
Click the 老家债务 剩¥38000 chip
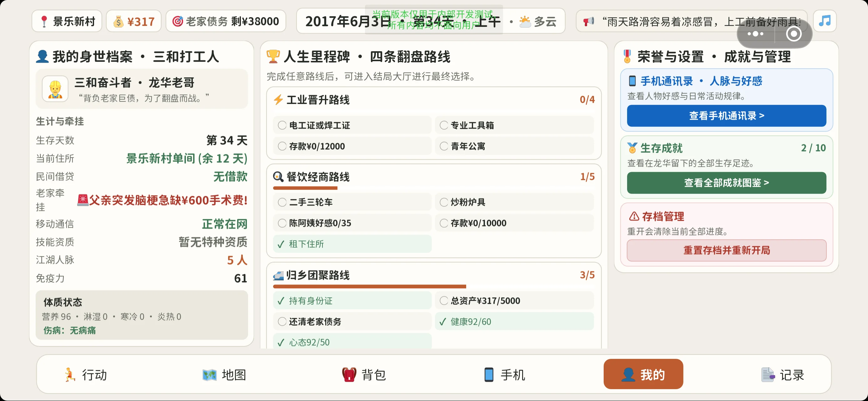(226, 21)
